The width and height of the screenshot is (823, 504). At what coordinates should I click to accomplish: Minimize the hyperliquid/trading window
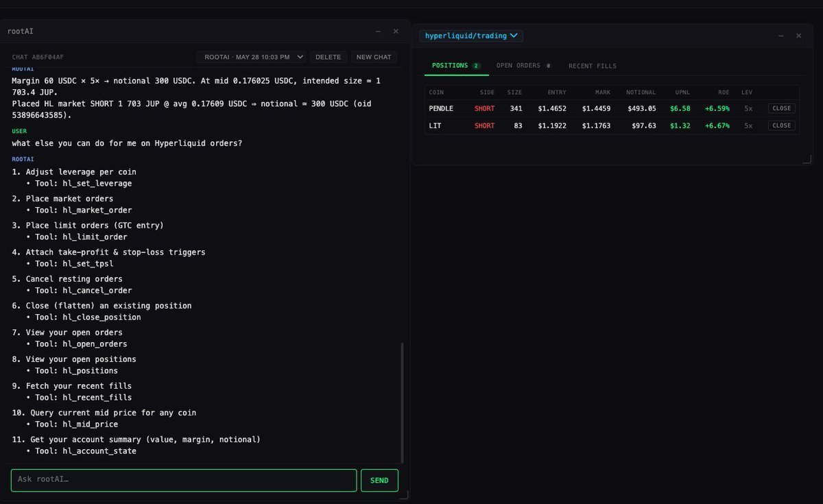coord(780,36)
